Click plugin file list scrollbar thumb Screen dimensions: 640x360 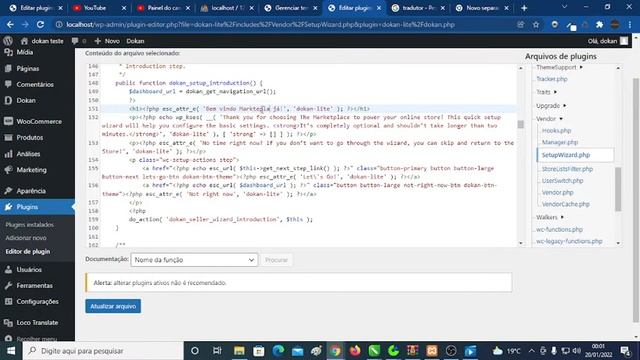[x=618, y=189]
